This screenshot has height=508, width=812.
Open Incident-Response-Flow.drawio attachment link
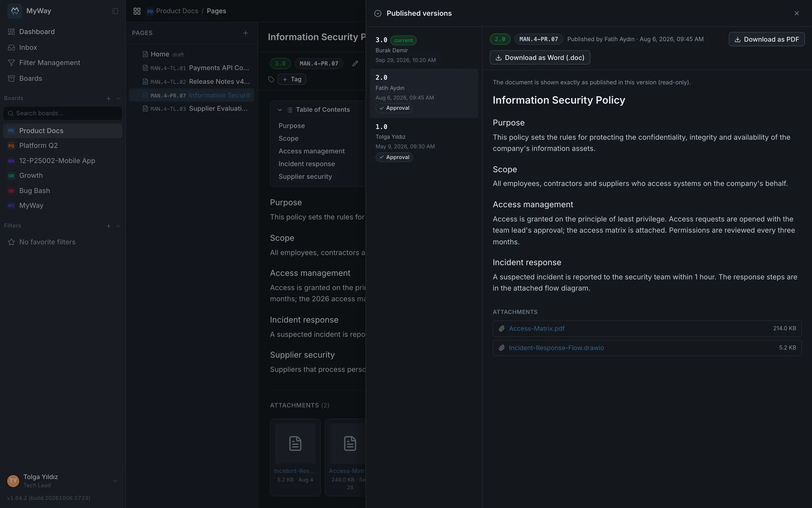[556, 348]
